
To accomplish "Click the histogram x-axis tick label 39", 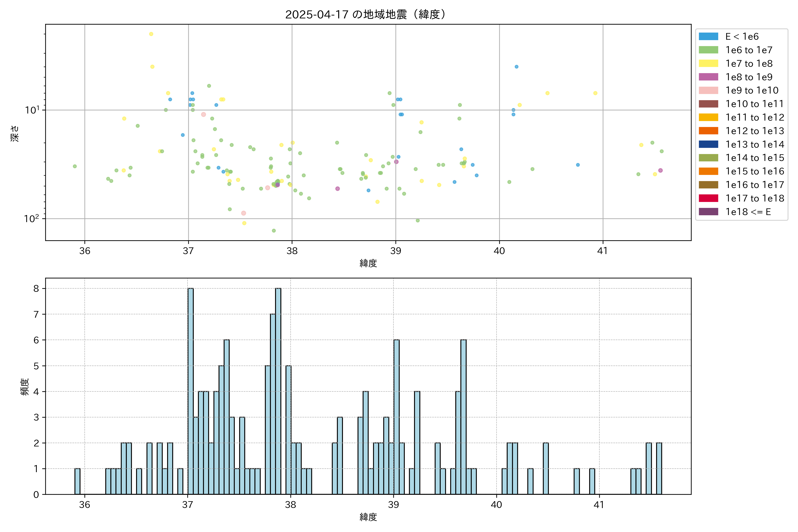I will [x=394, y=505].
